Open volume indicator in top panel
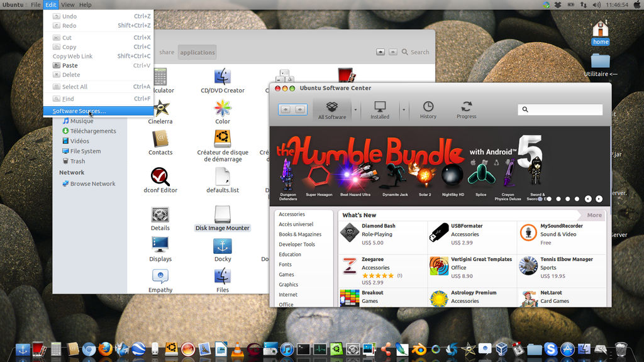The width and height of the screenshot is (644, 362). pyautogui.click(x=596, y=4)
